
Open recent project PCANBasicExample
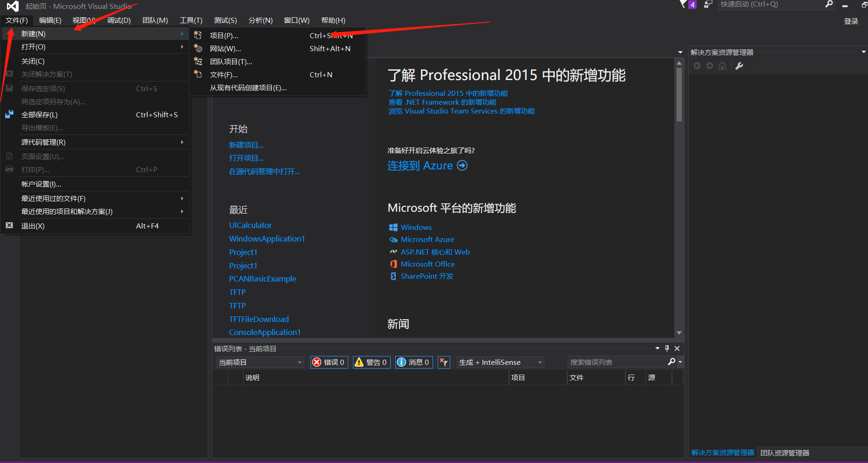click(x=263, y=279)
